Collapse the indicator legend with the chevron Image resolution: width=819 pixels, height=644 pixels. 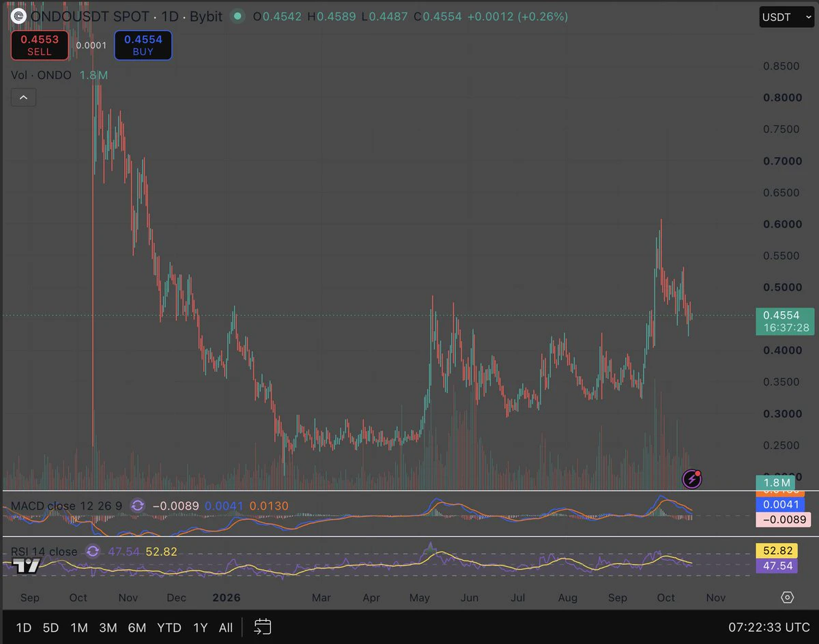pyautogui.click(x=23, y=98)
